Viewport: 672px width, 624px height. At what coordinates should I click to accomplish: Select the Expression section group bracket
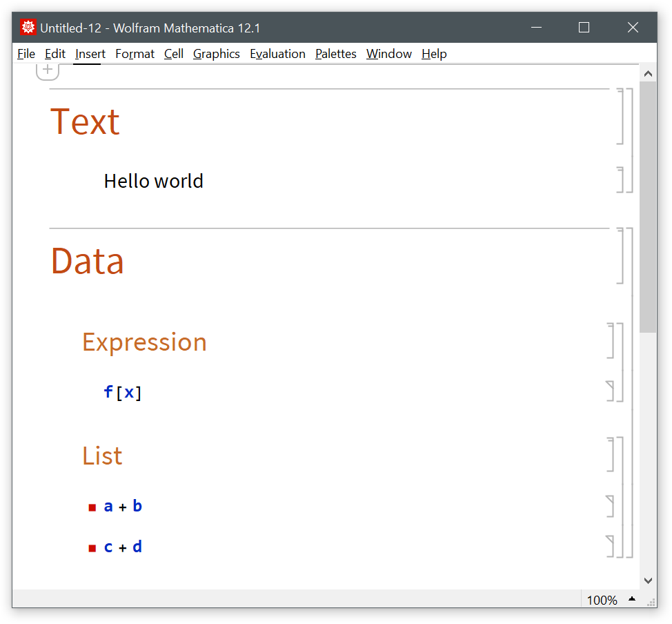coord(620,362)
